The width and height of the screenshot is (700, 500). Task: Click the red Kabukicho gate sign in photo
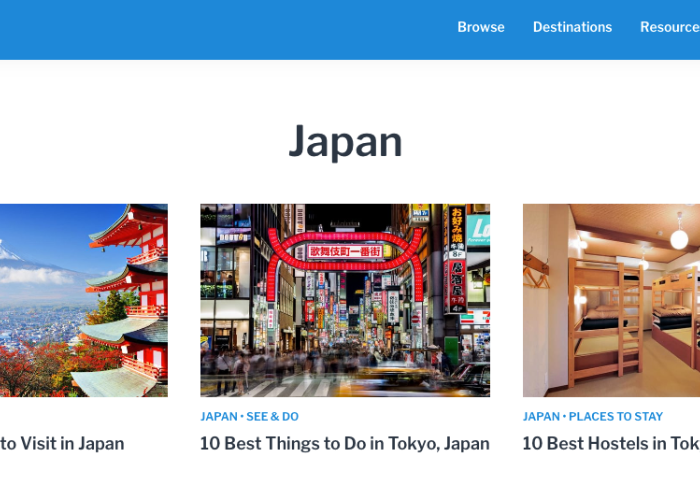[x=345, y=251]
